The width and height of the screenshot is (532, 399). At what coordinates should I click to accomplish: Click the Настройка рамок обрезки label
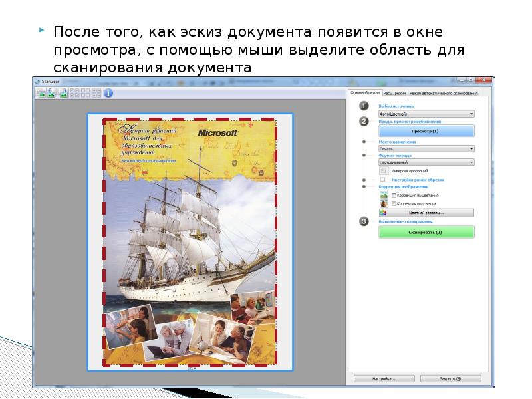coord(418,180)
